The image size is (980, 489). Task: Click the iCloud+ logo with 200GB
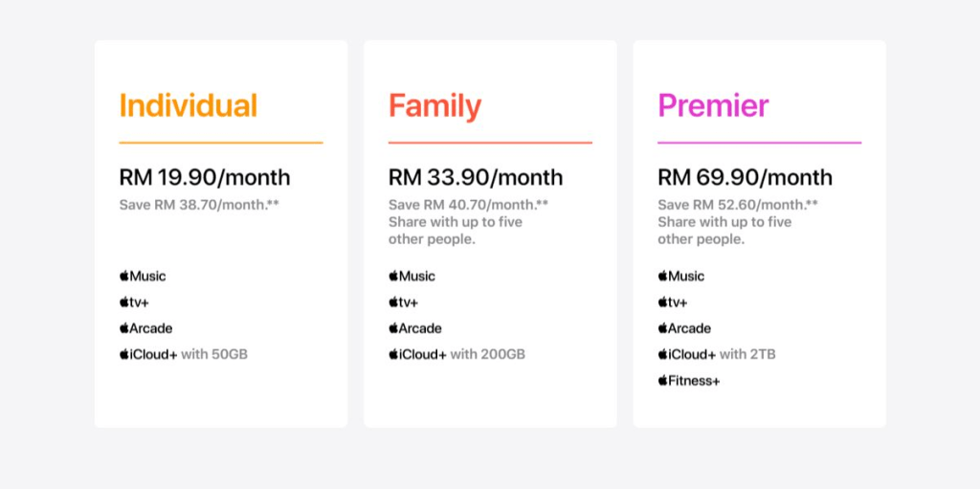point(417,355)
